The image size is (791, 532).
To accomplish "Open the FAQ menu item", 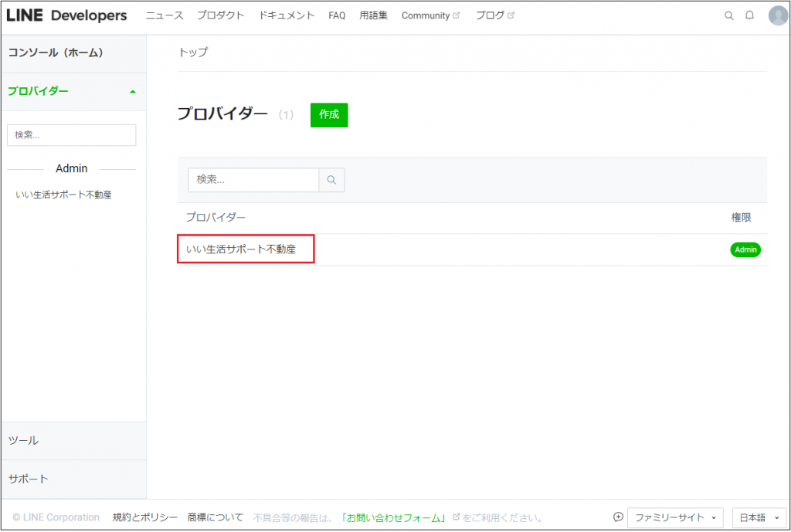I will 337,15.
